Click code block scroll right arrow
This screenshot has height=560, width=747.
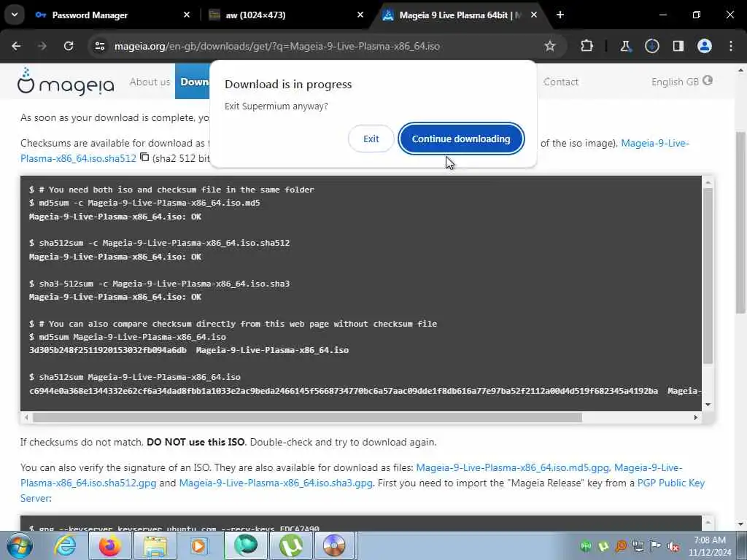pos(695,418)
